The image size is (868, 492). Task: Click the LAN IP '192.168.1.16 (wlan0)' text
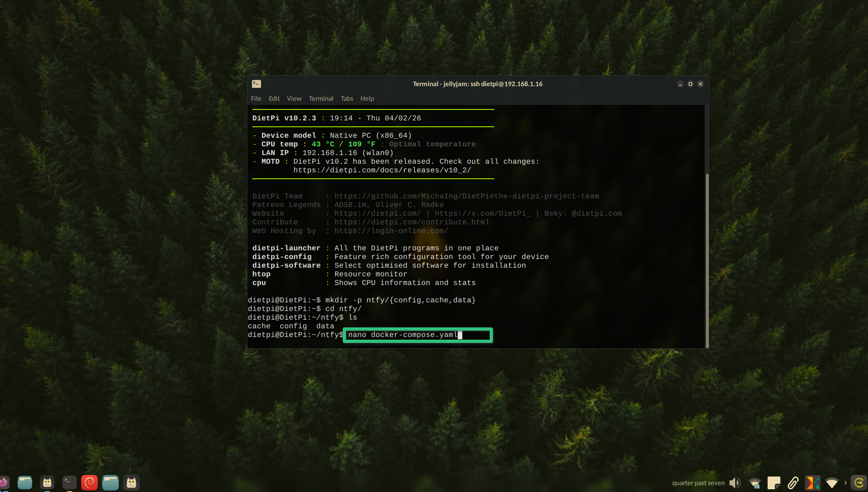348,153
